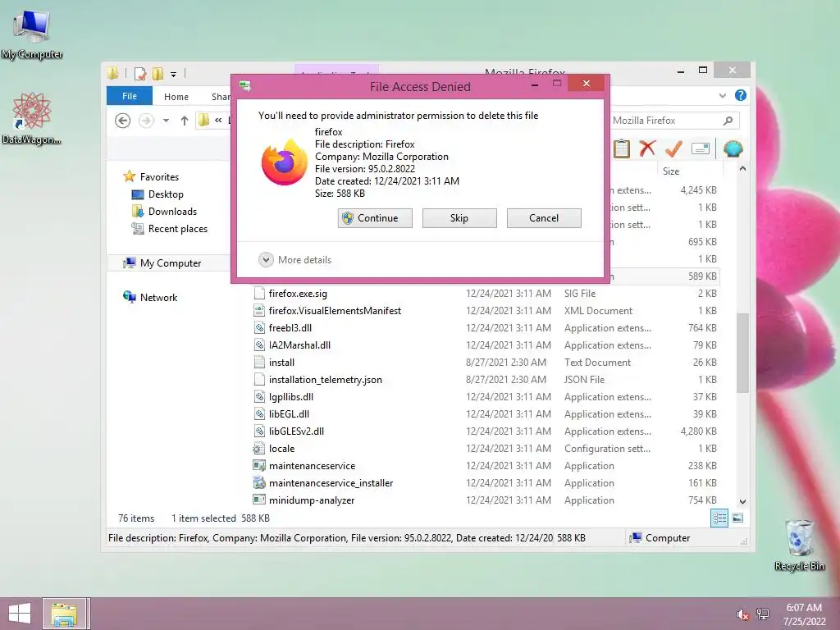Click the Firefox logo in the dialog
This screenshot has width=840, height=630.
click(285, 162)
